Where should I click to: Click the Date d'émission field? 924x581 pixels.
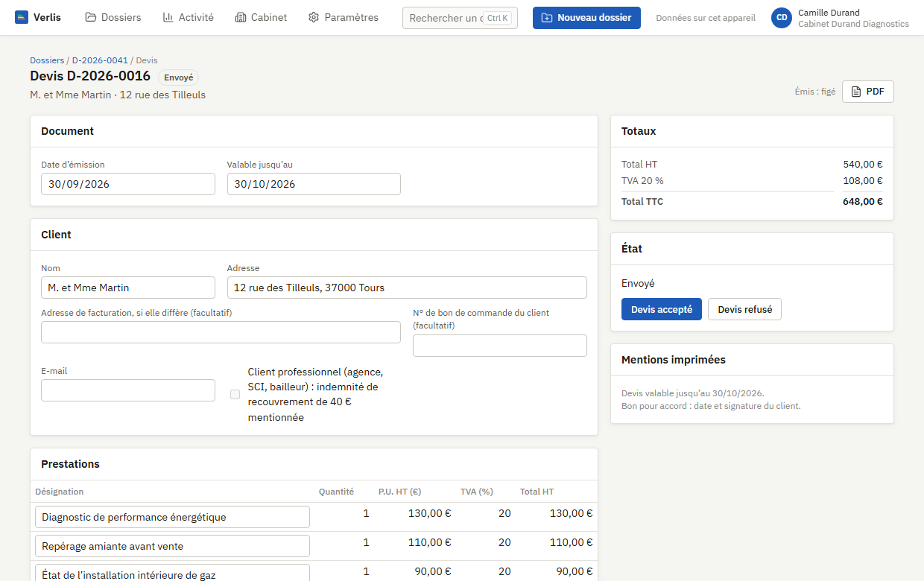(x=128, y=184)
